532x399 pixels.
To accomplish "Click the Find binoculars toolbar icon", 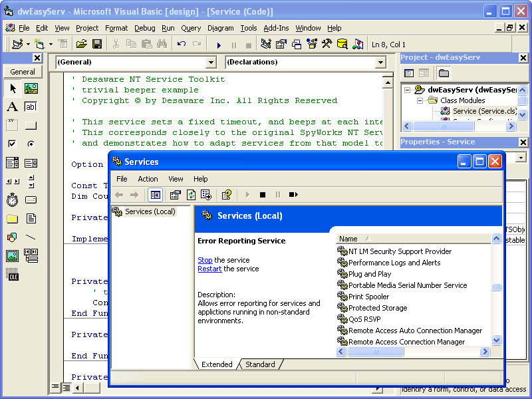I will point(162,44).
